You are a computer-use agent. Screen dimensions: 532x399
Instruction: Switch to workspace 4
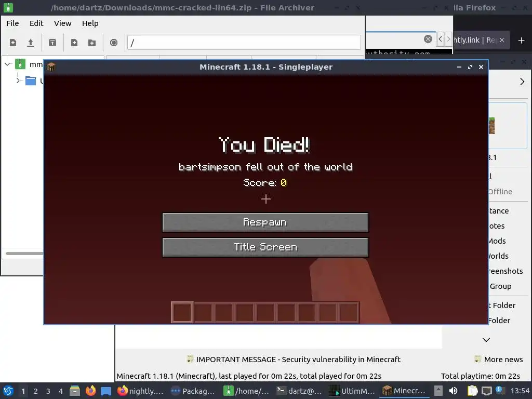[61, 391]
